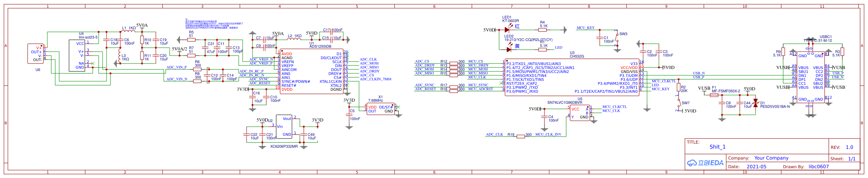Click the SN74LVC1G86DBVR gate U5
This screenshot has height=178, width=868.
coord(580,113)
